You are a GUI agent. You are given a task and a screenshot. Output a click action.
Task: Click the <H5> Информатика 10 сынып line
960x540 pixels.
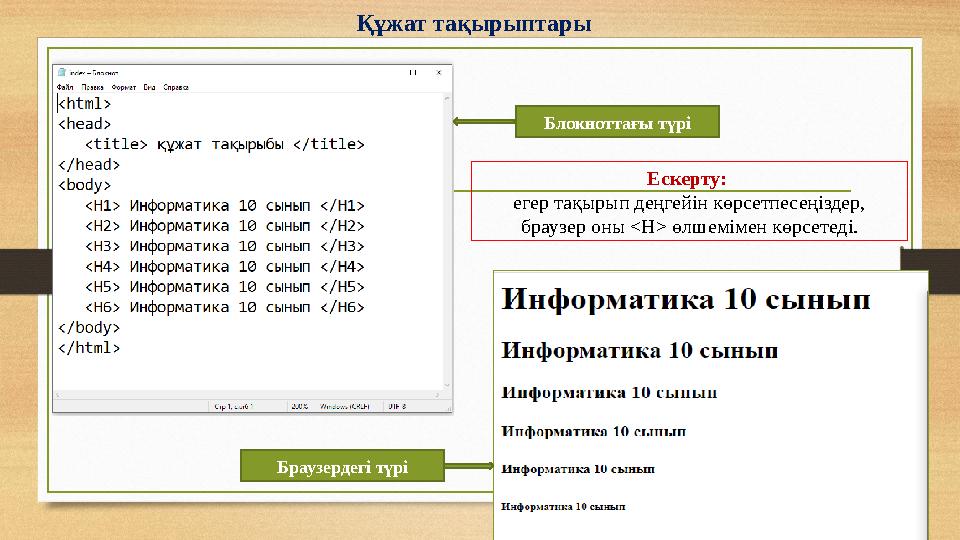tap(225, 287)
